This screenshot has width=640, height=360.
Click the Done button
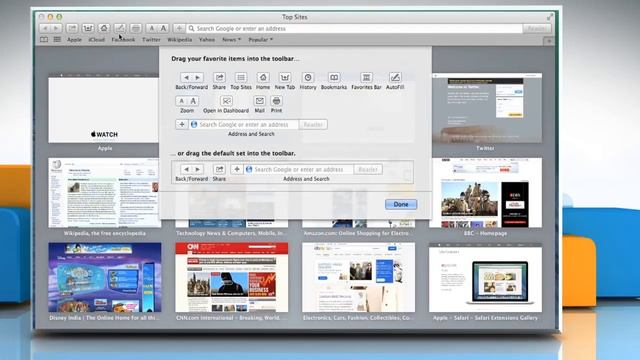pyautogui.click(x=401, y=204)
